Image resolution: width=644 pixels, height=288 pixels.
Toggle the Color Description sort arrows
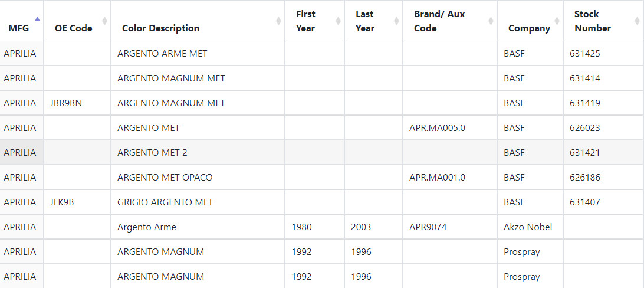click(x=278, y=21)
